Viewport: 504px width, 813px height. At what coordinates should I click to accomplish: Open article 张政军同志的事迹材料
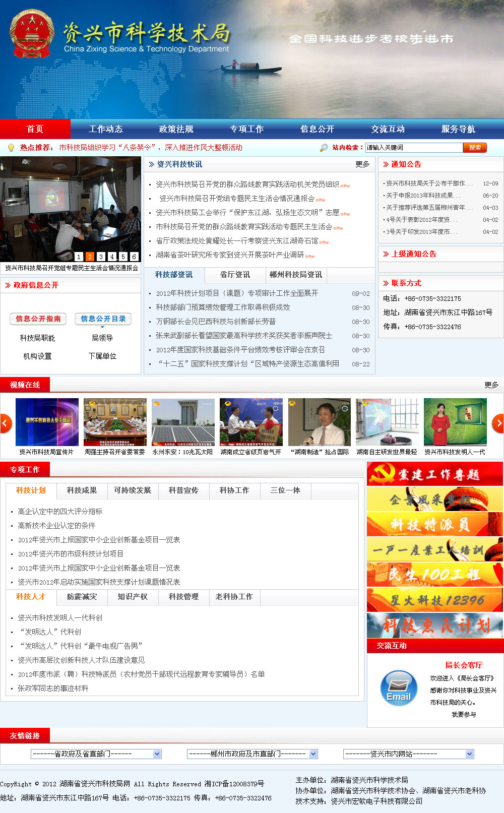(53, 689)
